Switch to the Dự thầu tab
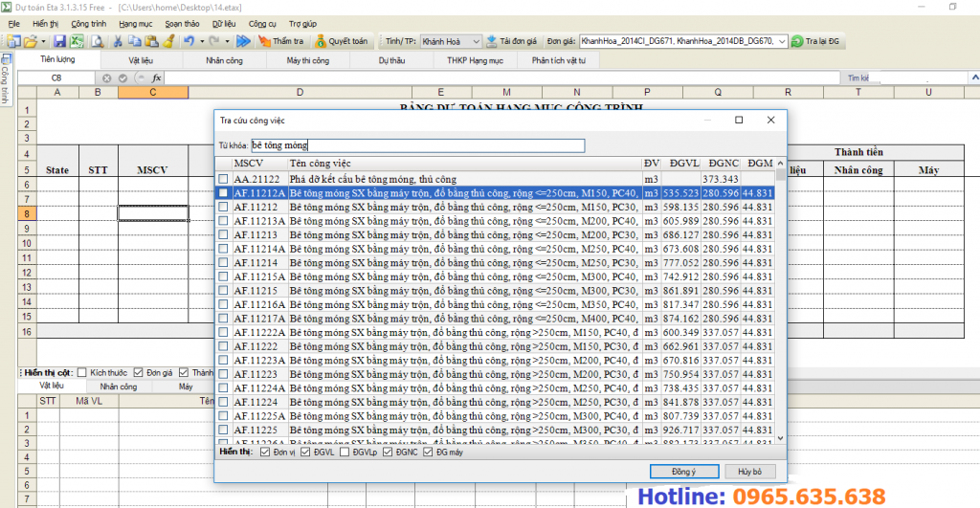Screen dimensions: 980x508 coord(391,60)
